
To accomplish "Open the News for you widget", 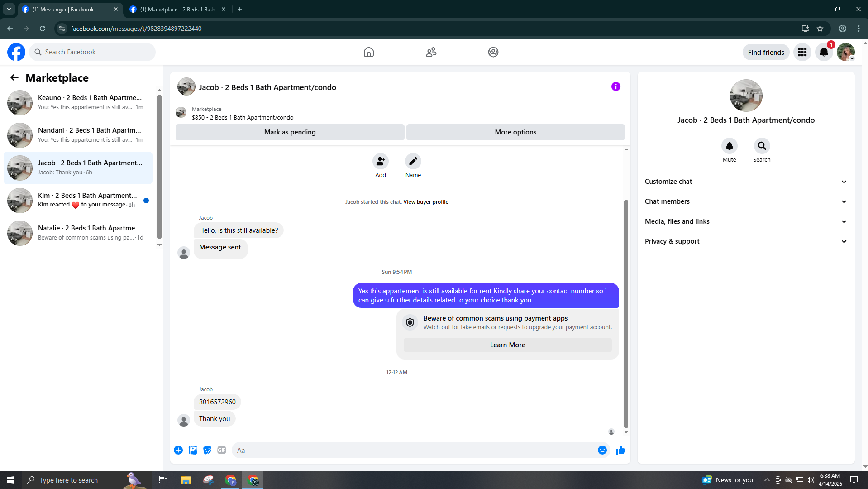I will [728, 480].
